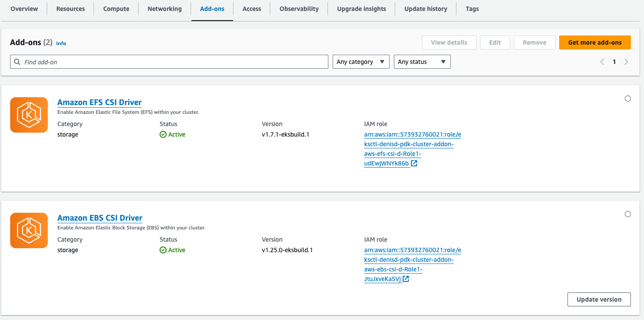Click the Add-ons (2) heading

31,42
